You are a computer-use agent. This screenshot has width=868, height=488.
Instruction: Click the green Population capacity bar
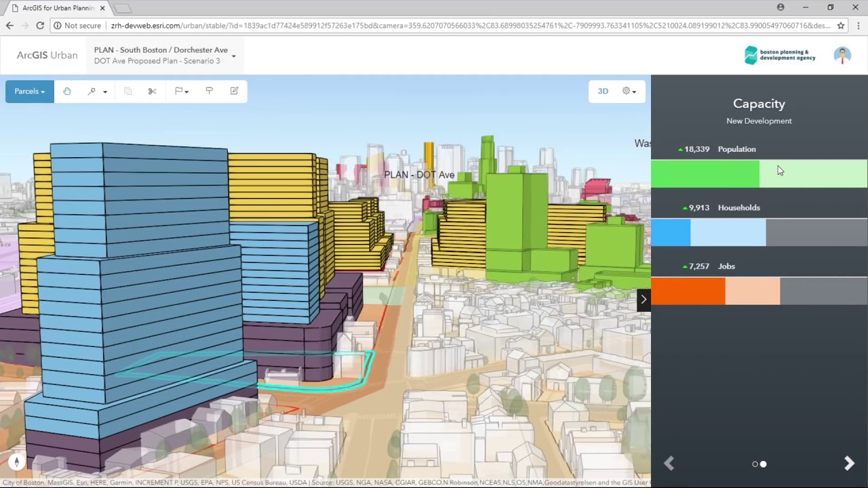point(759,174)
